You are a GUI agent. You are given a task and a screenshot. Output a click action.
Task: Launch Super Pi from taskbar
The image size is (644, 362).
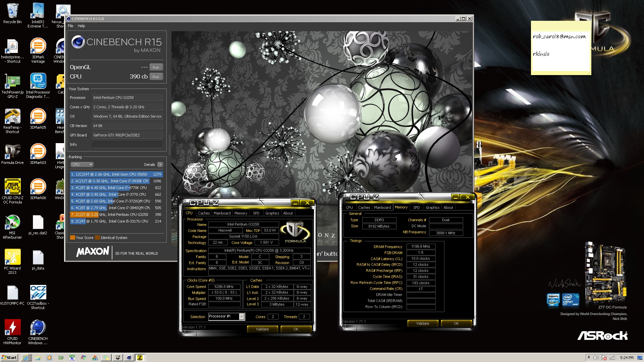coord(72,358)
